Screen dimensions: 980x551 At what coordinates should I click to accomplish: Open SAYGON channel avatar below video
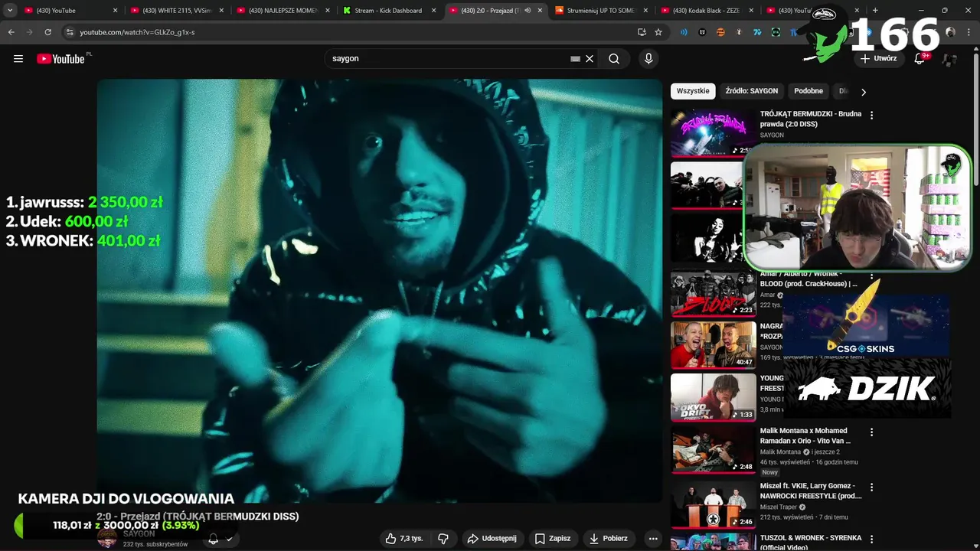[x=107, y=539]
